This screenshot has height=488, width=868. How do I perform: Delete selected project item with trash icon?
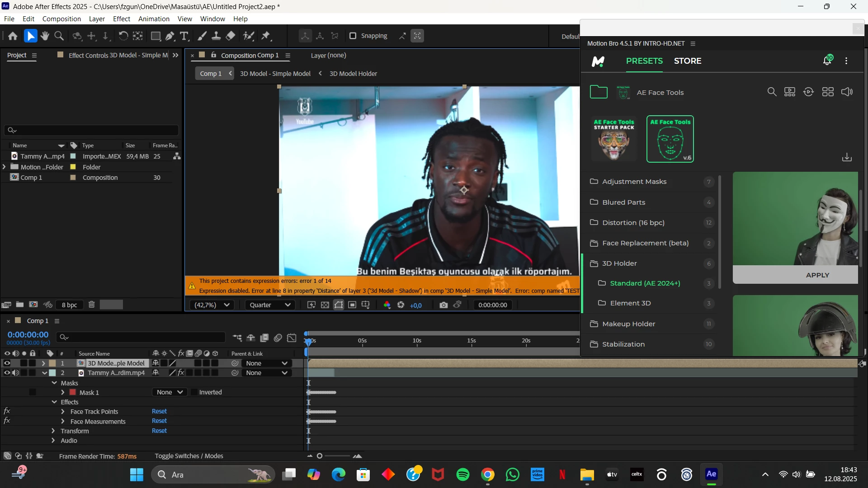point(91,305)
